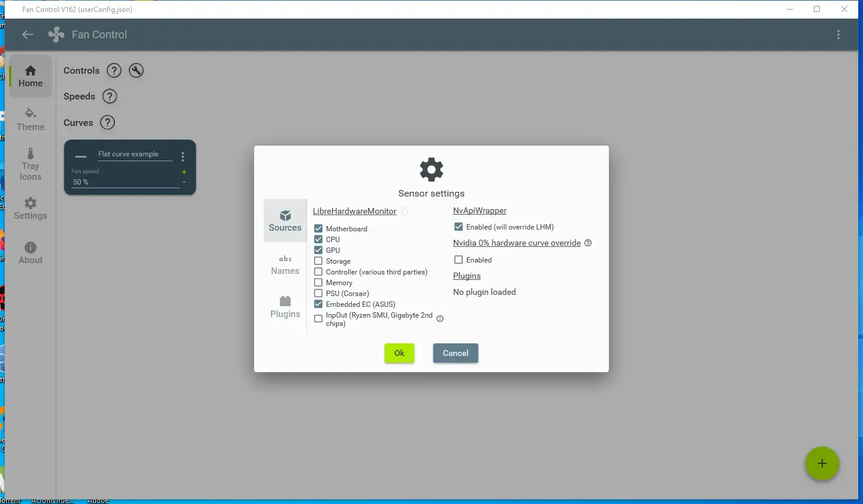Open the help icon next to Curves
The height and width of the screenshot is (504, 863).
click(x=107, y=123)
